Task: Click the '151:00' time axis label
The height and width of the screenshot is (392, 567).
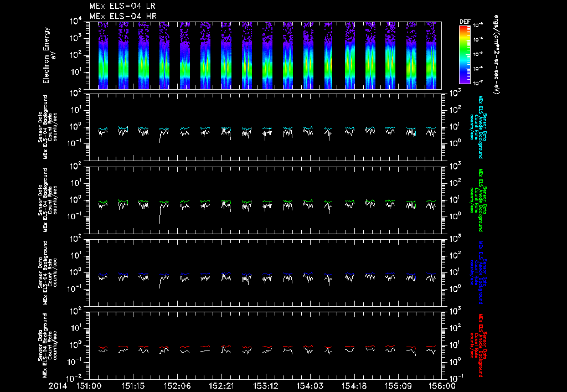Action: pyautogui.click(x=89, y=386)
